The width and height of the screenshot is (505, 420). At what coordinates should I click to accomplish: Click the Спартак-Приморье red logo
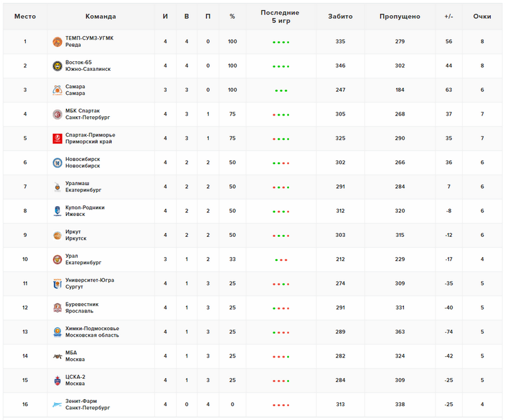click(57, 138)
